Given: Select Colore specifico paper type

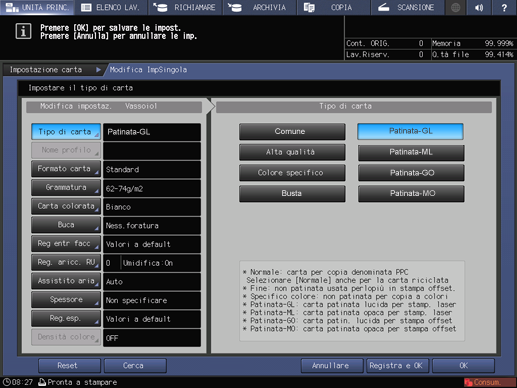Looking at the screenshot, I should pyautogui.click(x=292, y=173).
